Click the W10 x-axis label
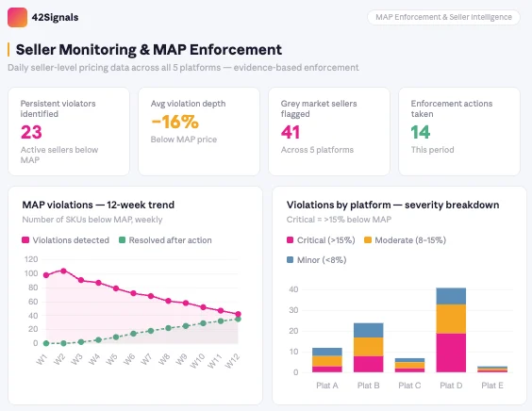532x411 pixels. tap(197, 361)
